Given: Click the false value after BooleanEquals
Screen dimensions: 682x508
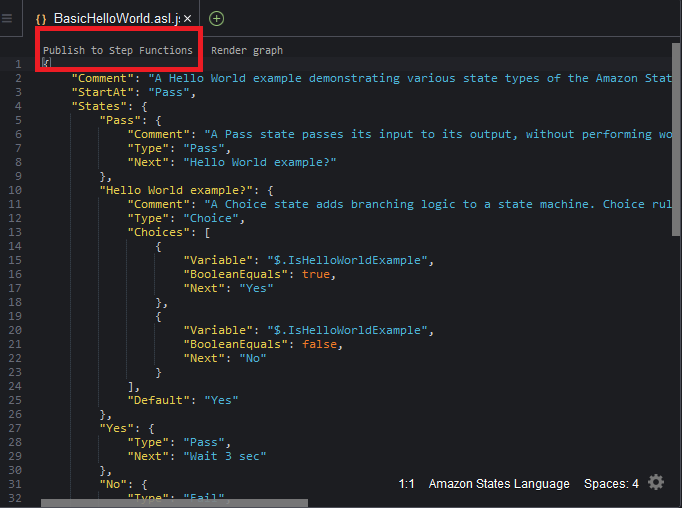Looking at the screenshot, I should (318, 344).
